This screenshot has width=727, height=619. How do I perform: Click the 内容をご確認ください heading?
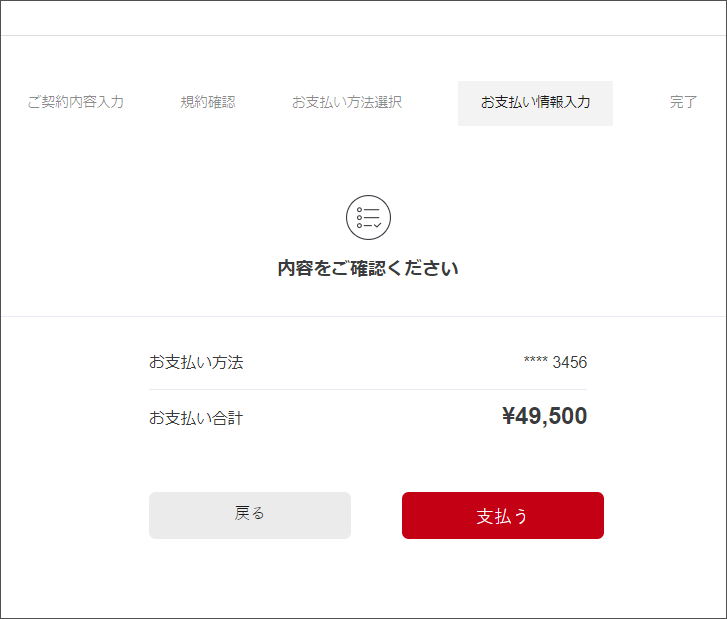tap(368, 269)
